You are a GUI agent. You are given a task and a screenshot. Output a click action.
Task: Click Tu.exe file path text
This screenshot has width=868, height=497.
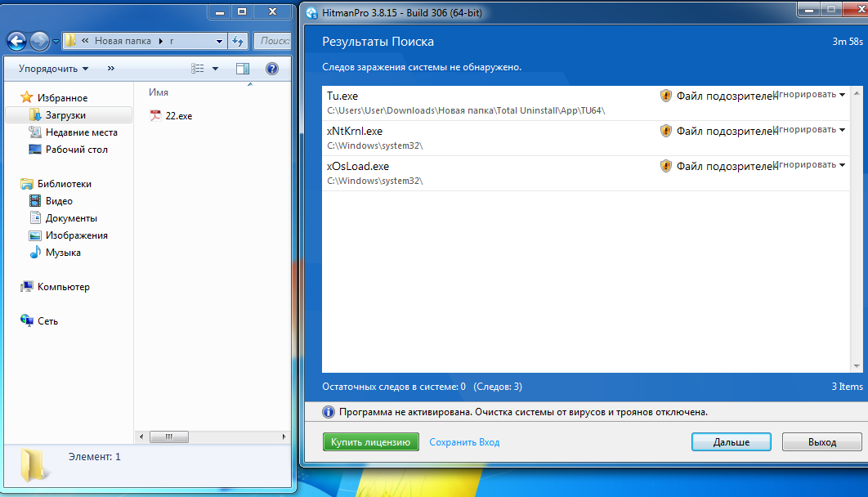pos(466,110)
